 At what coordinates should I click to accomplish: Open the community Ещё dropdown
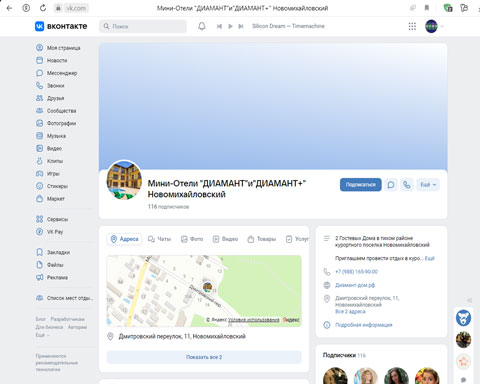point(428,185)
